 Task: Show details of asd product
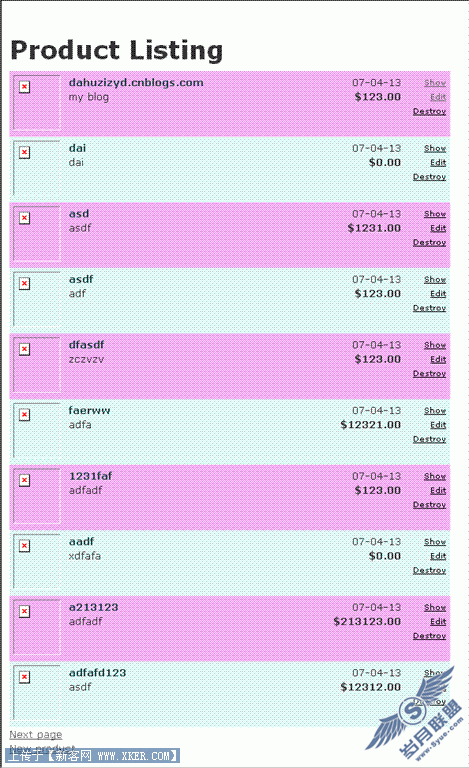435,214
